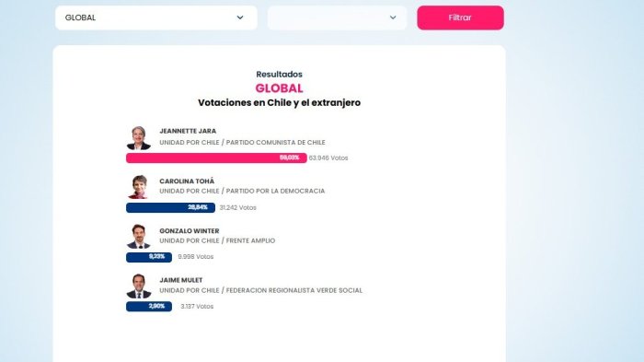Click the JEANNETTE JARA candidate name
This screenshot has height=362, width=644.
point(188,131)
